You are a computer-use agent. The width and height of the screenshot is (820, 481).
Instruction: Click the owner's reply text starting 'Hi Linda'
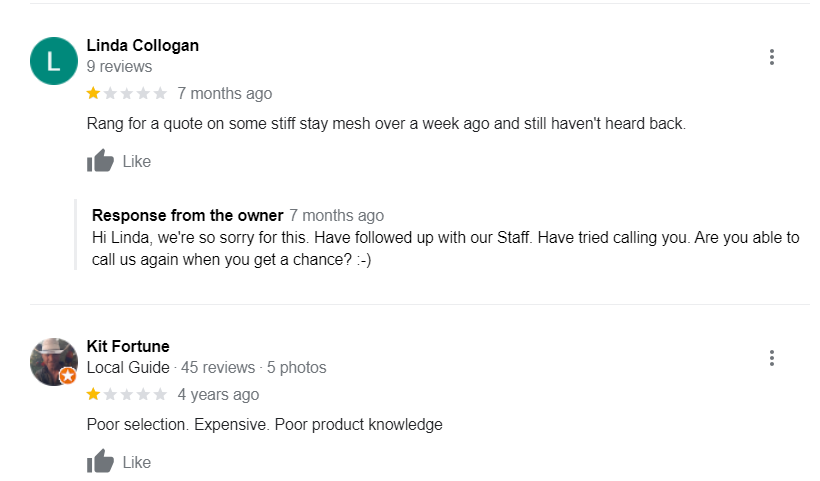point(445,248)
